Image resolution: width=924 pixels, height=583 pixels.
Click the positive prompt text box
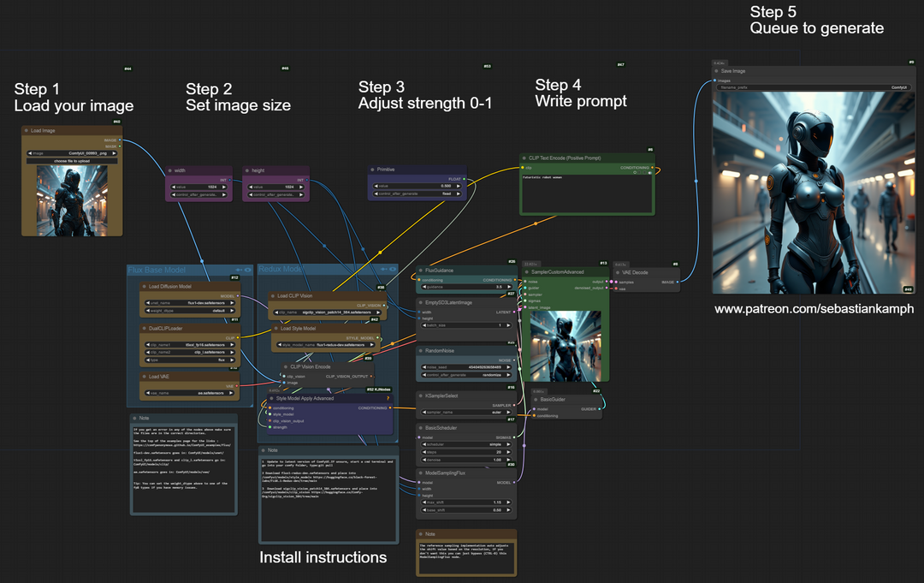586,193
